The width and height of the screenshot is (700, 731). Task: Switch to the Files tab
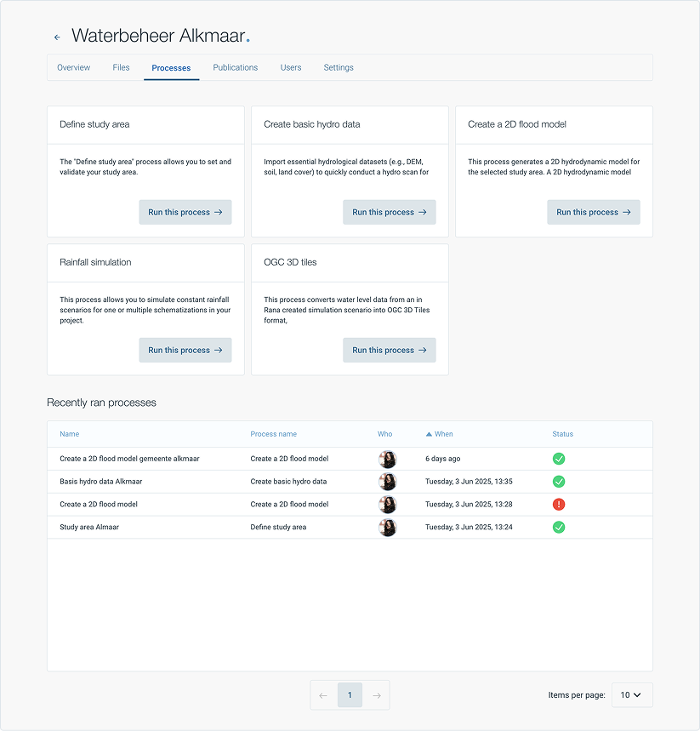[x=121, y=68]
